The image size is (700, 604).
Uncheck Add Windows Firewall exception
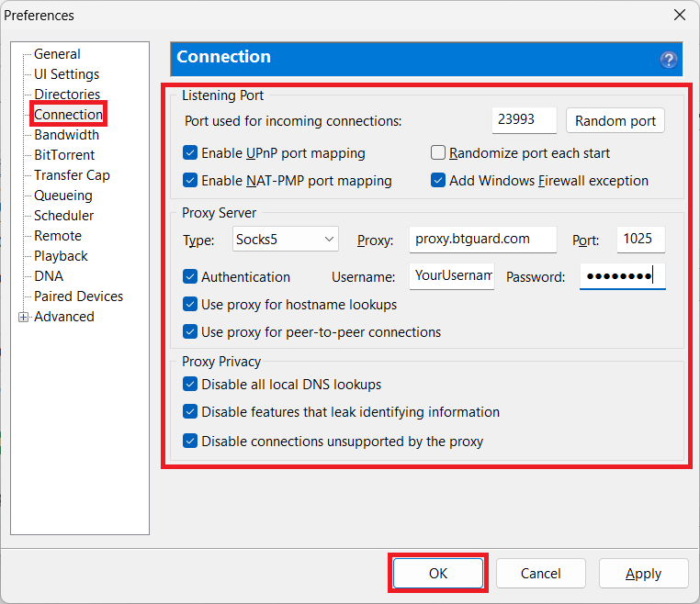point(438,181)
